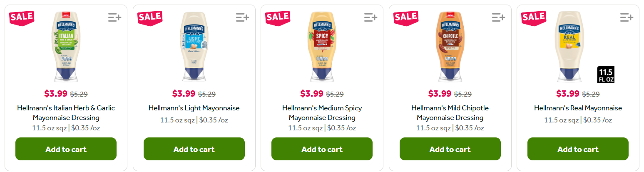Open Hellmann's Light Mayonnaise product link

coord(194,108)
